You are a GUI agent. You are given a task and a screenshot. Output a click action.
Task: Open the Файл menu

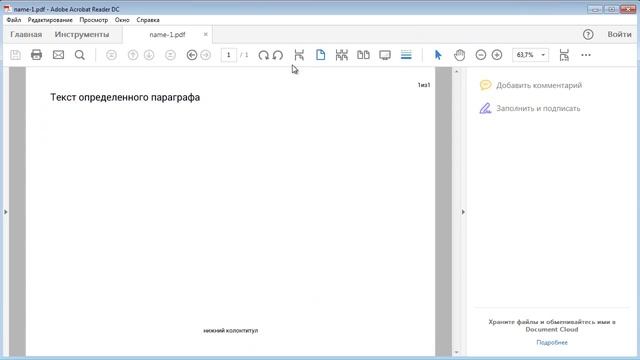coord(14,20)
